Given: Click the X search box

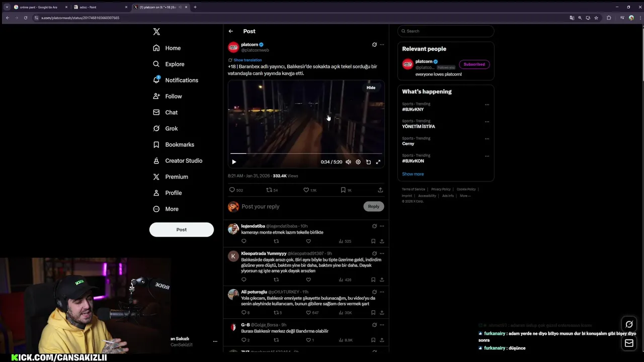Looking at the screenshot, I should point(446,31).
